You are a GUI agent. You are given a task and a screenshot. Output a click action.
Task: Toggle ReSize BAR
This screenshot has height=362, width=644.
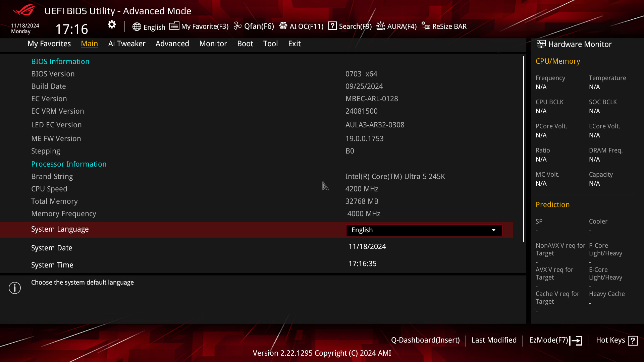tap(444, 26)
